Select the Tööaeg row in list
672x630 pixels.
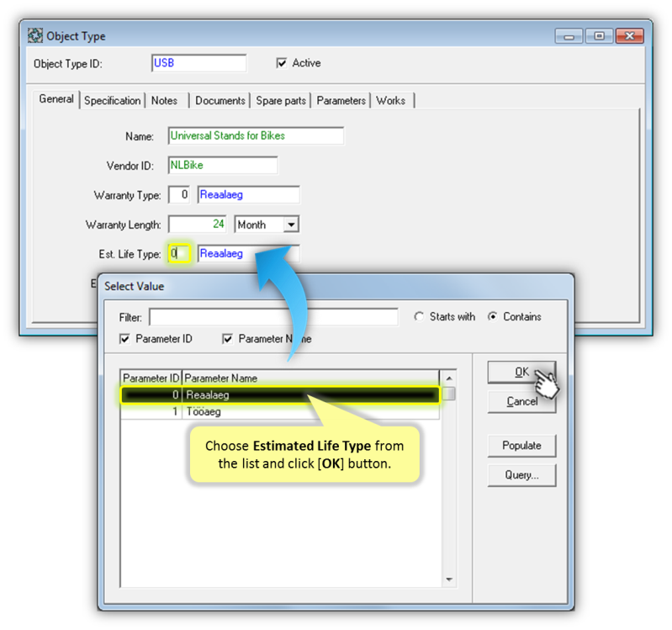click(280, 412)
